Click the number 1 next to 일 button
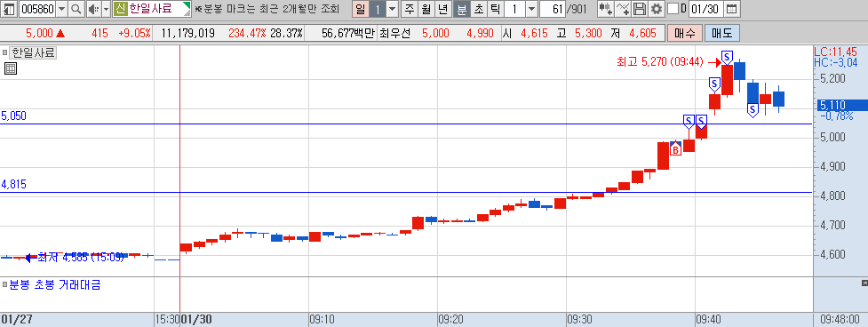The height and width of the screenshot is (327, 868). [x=377, y=9]
